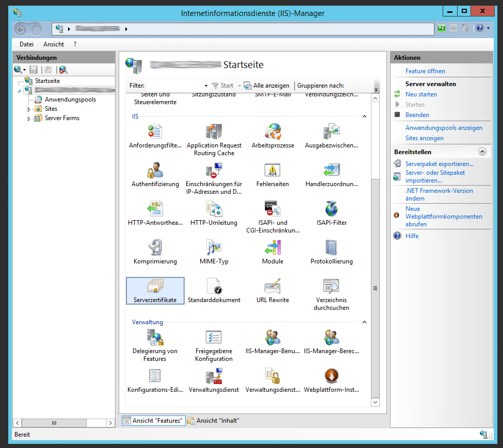Click the feature list scroll down arrow
The image size is (503, 448).
point(375,402)
